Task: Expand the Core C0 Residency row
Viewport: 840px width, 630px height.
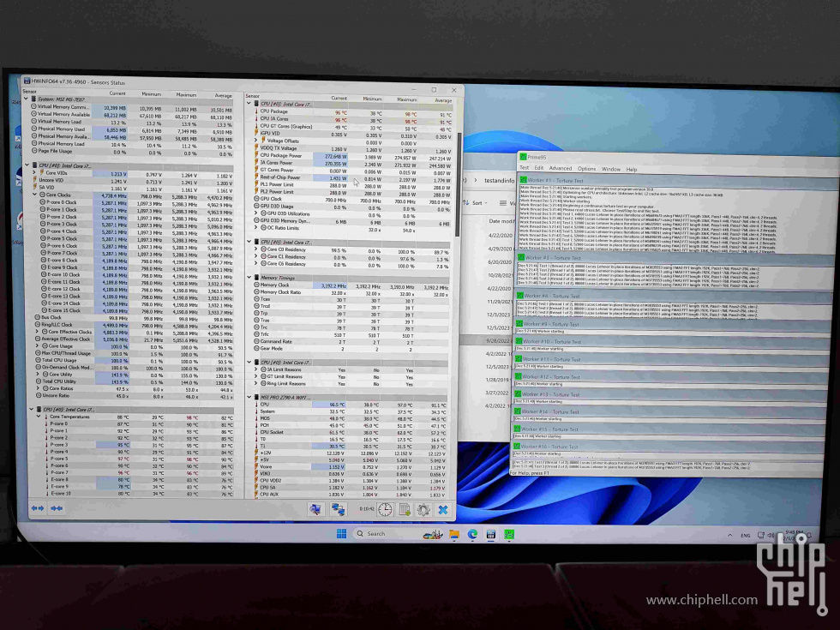Action: coord(256,249)
